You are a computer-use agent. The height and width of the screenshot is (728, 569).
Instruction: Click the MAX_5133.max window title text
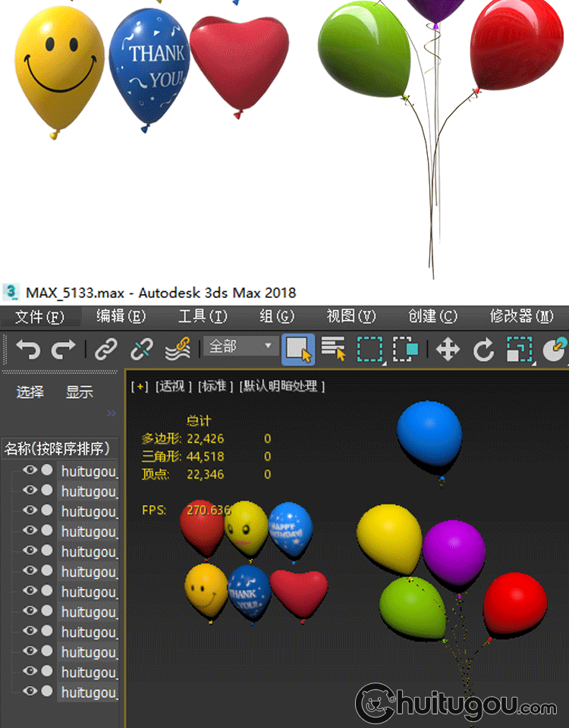click(x=161, y=293)
